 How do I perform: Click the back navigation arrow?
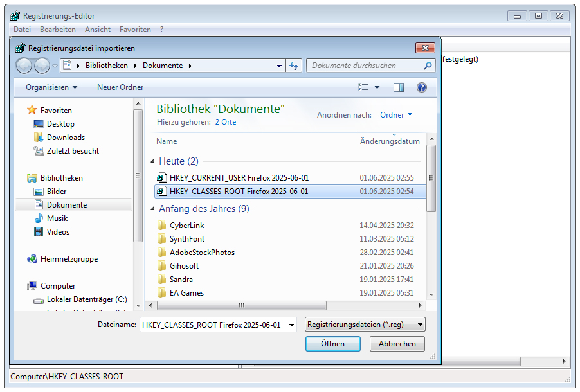pyautogui.click(x=24, y=66)
